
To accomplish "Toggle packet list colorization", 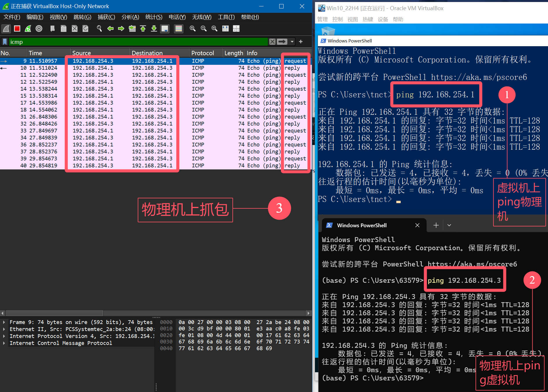I will [x=179, y=28].
